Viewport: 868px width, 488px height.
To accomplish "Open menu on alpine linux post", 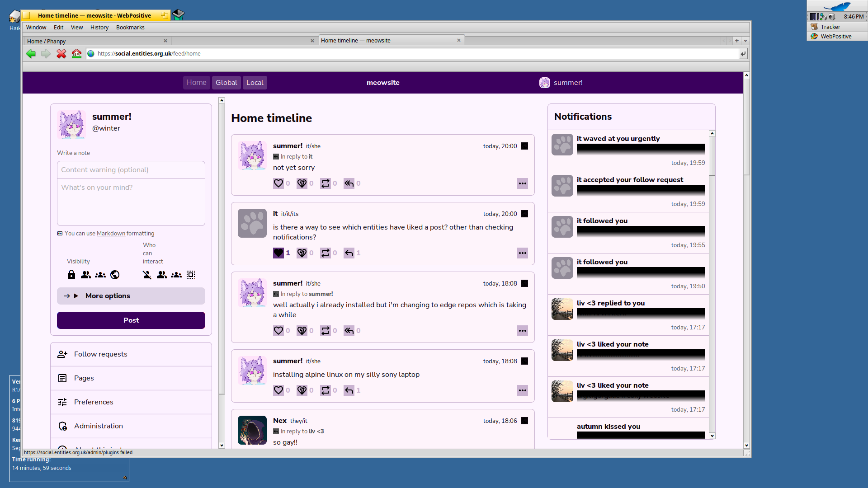I will [x=523, y=390].
